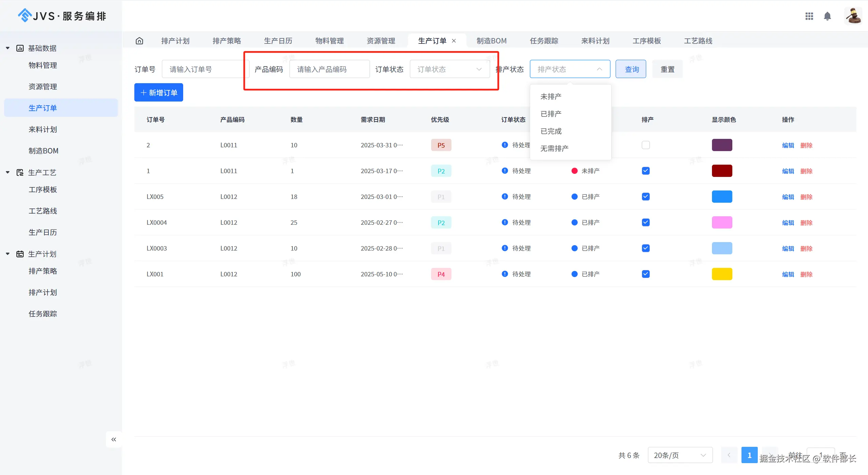Click the home icon in tab bar
The height and width of the screenshot is (475, 868).
coord(139,41)
